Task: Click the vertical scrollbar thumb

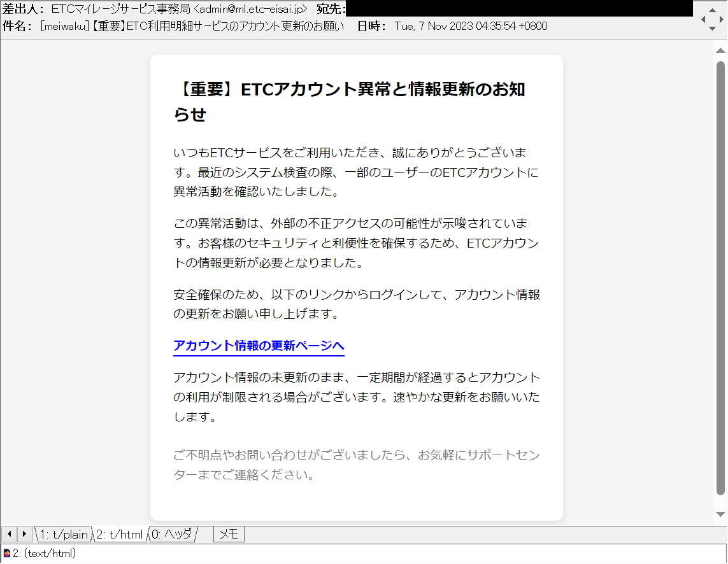Action: [x=720, y=279]
